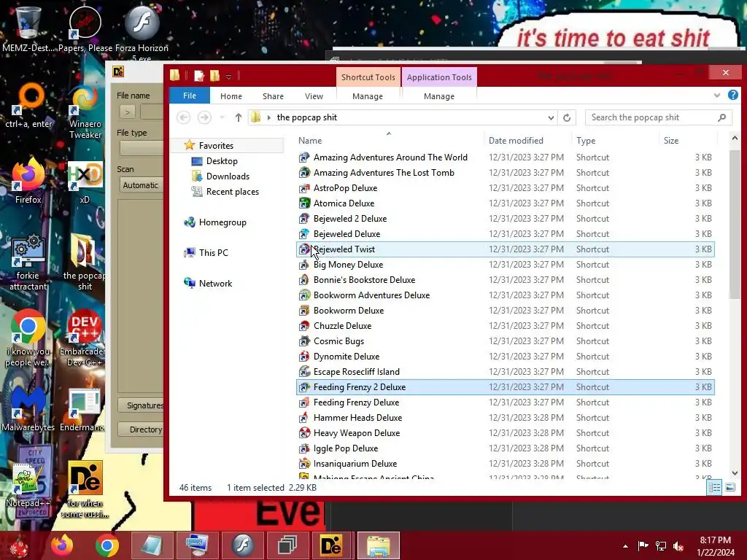Viewport: 747px width, 560px height.
Task: Click the muted volume tray icon
Action: pos(678,545)
